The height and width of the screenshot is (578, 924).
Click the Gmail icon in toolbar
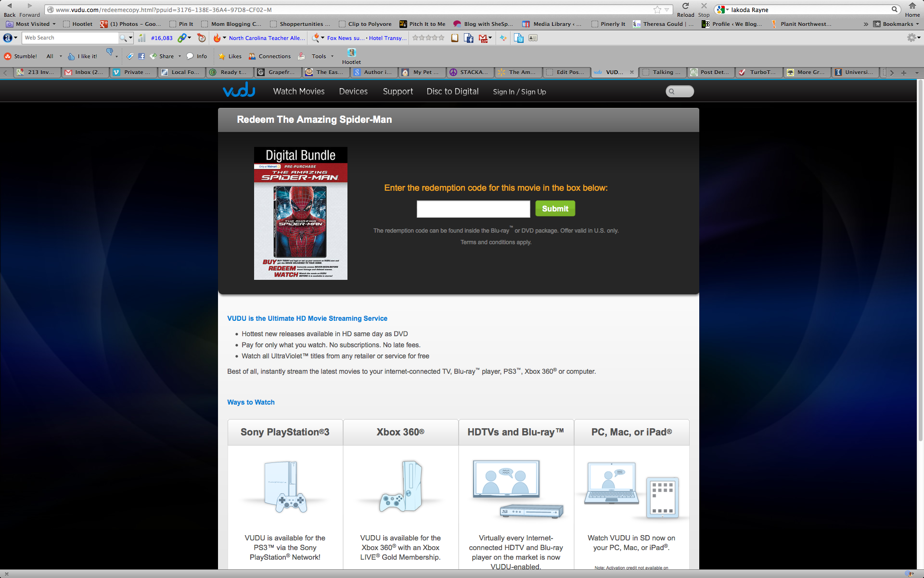point(483,38)
